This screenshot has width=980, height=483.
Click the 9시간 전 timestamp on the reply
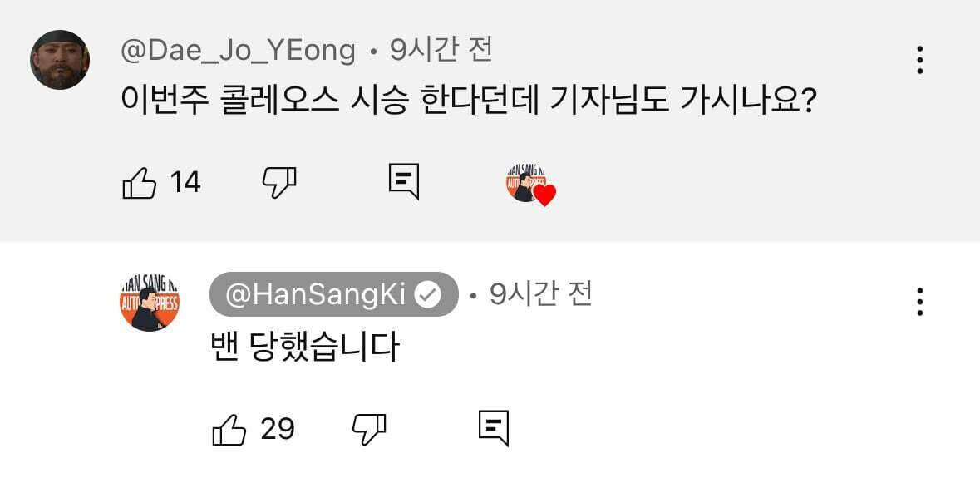click(x=540, y=294)
